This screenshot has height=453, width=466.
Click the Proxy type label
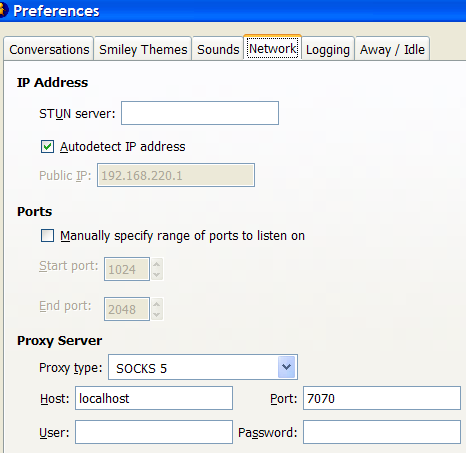tap(70, 368)
